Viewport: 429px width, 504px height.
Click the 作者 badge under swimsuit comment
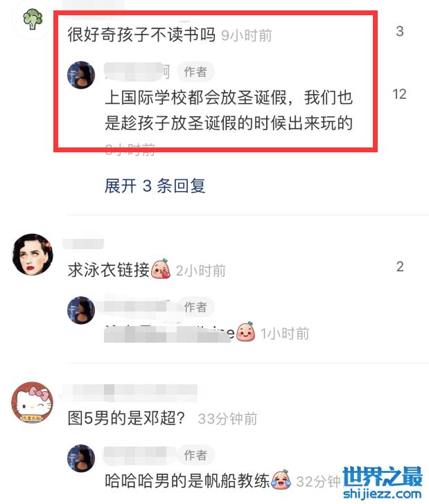pyautogui.click(x=195, y=307)
